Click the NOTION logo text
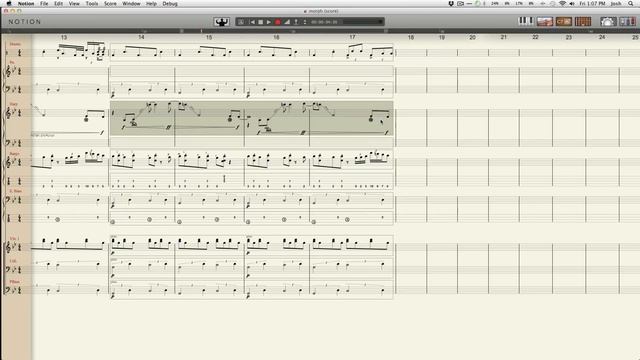The image size is (640, 360). (x=25, y=22)
